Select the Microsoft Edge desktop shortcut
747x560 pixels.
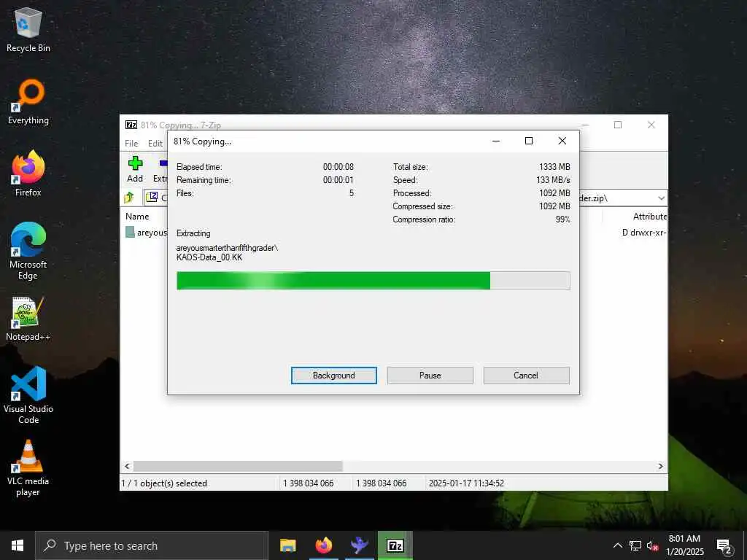pos(28,251)
